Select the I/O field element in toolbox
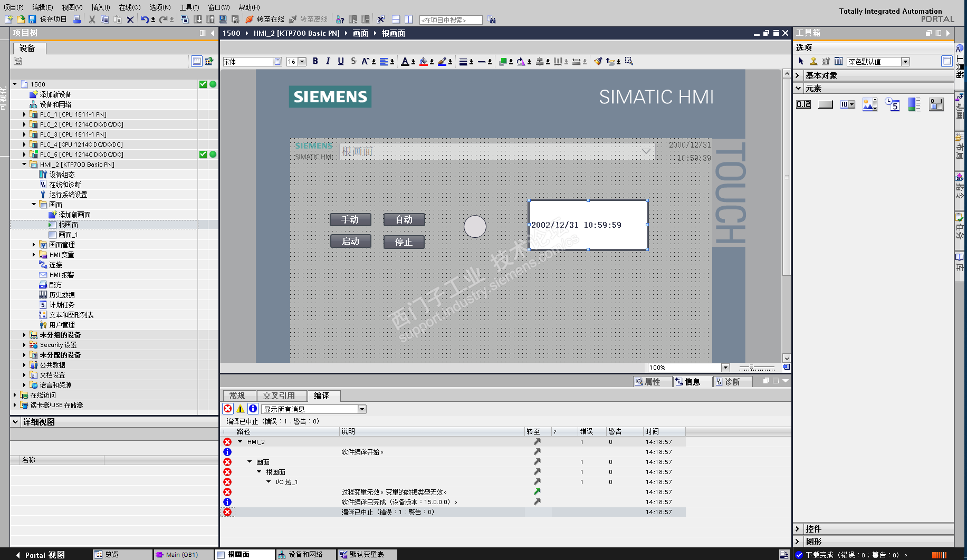This screenshot has height=560, width=967. coord(803,104)
